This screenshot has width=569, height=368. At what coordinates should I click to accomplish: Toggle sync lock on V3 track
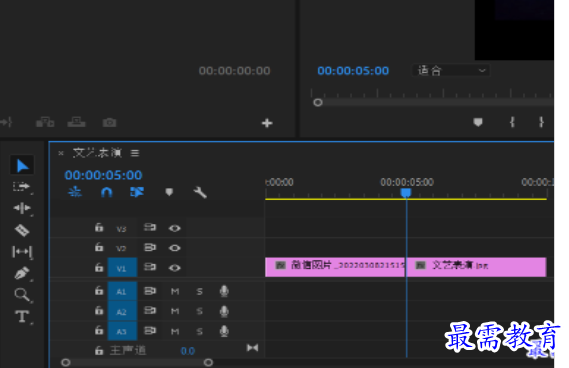[150, 228]
